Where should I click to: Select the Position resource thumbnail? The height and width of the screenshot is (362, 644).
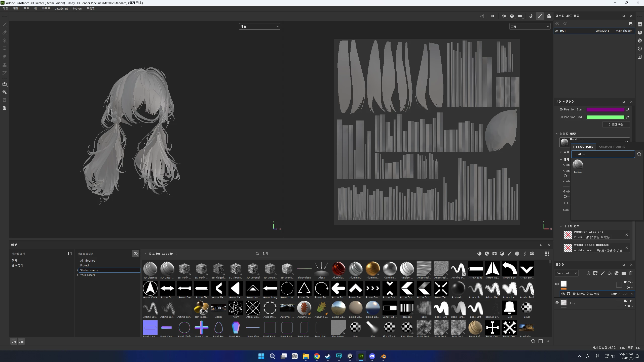tap(578, 165)
